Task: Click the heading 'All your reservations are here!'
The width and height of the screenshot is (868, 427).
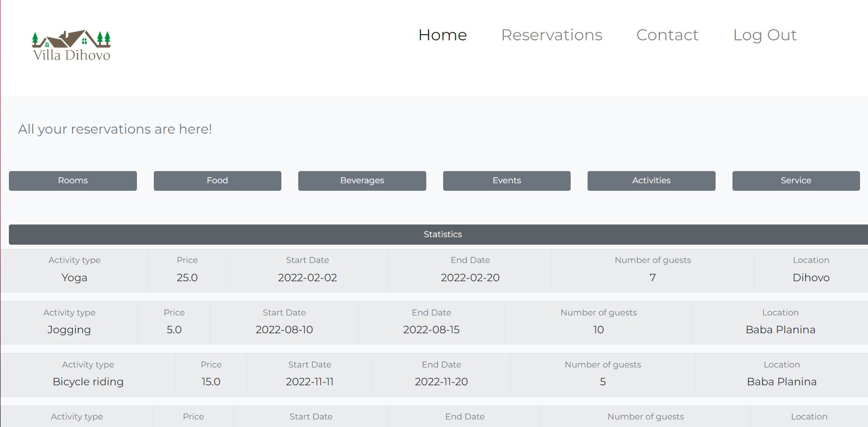Action: [x=115, y=129]
